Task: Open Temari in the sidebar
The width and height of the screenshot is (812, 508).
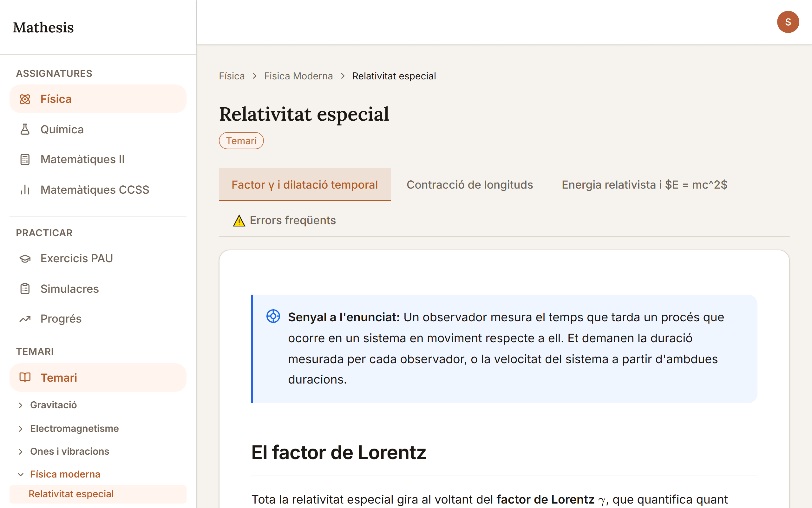Action: [98, 377]
